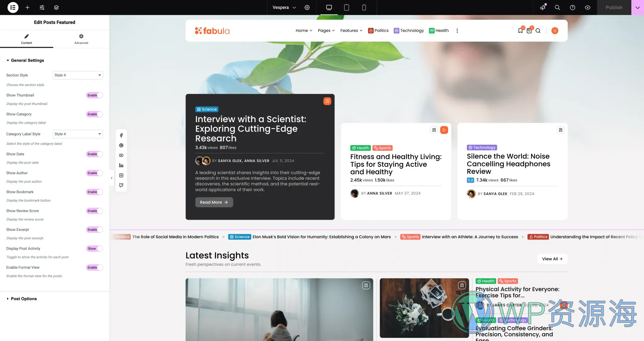
Task: Disable the Show Bookmark switch
Action: (x=94, y=192)
